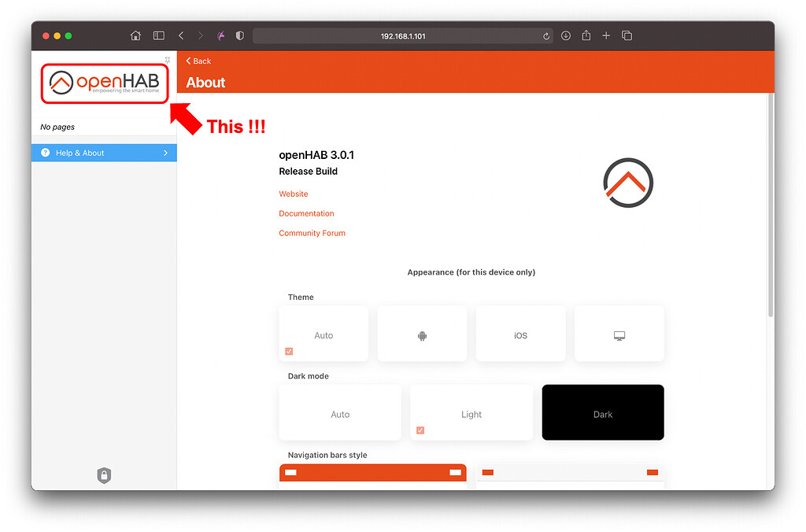The image size is (806, 532).
Task: Open the Help & About question mark icon
Action: (x=45, y=152)
